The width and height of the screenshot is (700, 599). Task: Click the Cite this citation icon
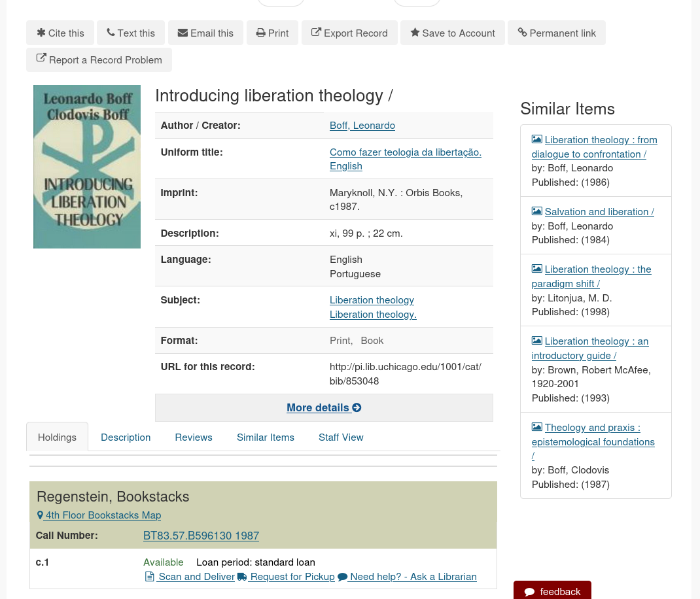[41, 33]
